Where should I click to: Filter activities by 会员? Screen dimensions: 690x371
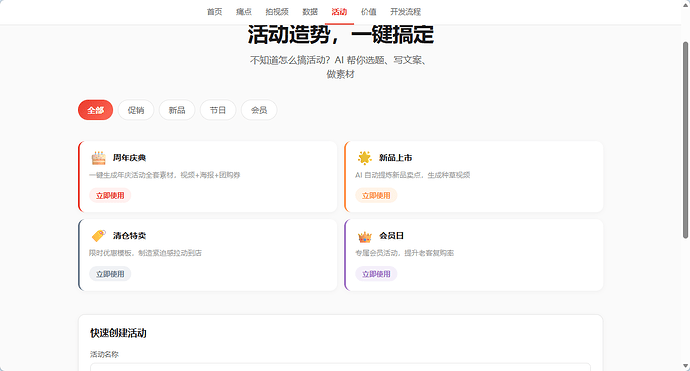259,110
